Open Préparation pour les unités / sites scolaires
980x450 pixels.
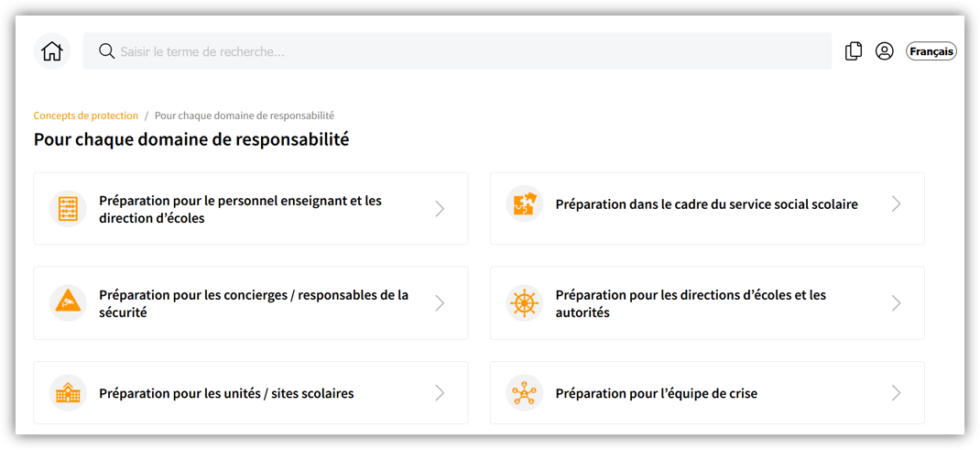[x=226, y=393]
